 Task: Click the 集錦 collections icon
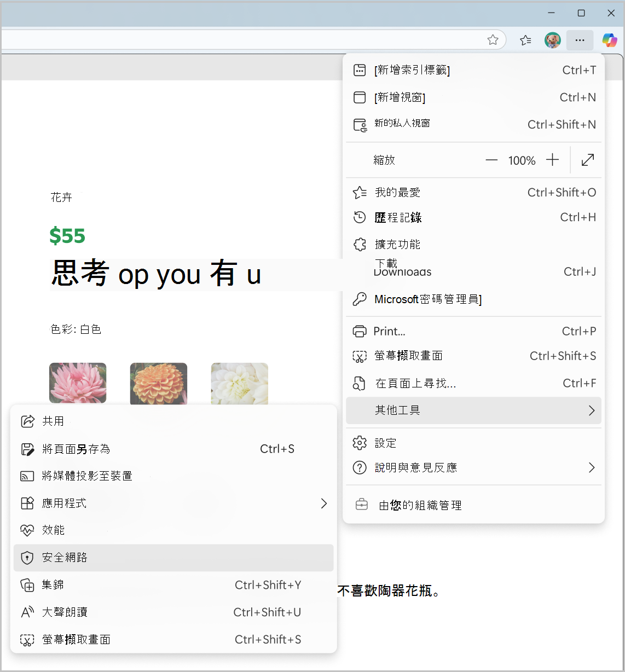click(x=27, y=585)
